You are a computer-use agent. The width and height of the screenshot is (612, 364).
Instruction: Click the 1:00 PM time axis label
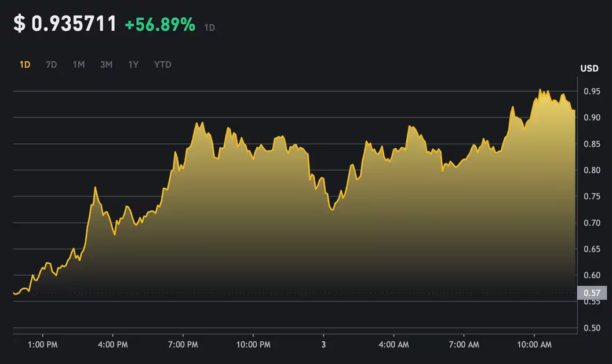coord(42,345)
